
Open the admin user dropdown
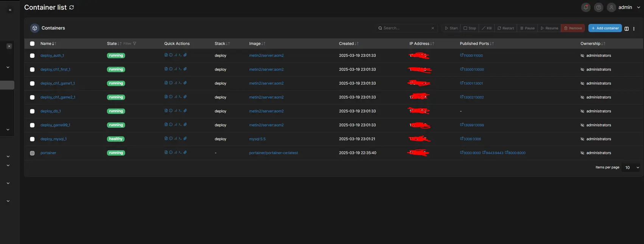[628, 7]
